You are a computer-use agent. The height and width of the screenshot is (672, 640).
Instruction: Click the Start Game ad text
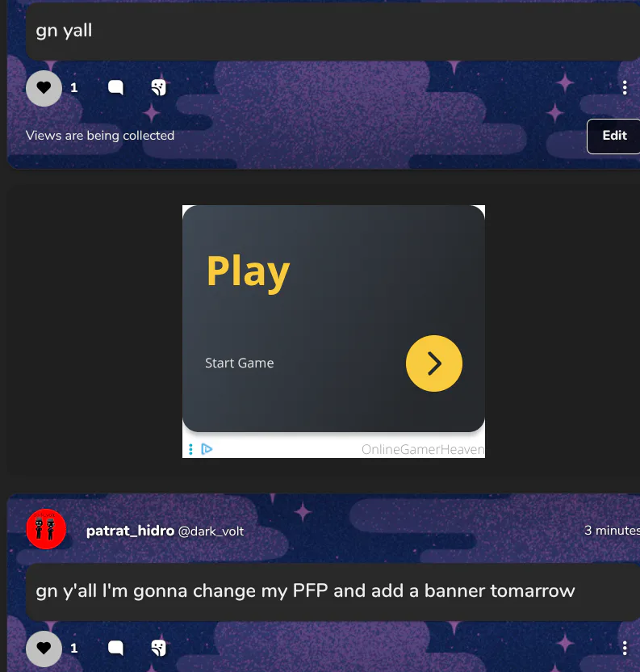pyautogui.click(x=239, y=363)
